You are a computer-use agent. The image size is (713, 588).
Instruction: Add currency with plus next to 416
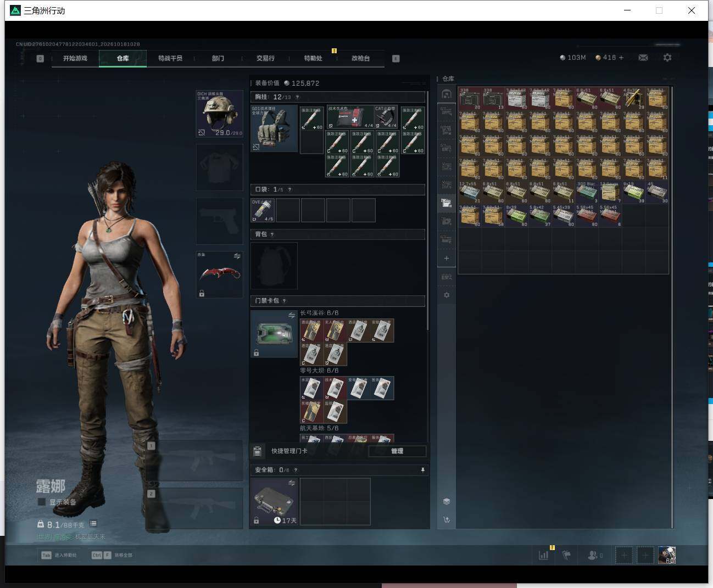tap(621, 58)
